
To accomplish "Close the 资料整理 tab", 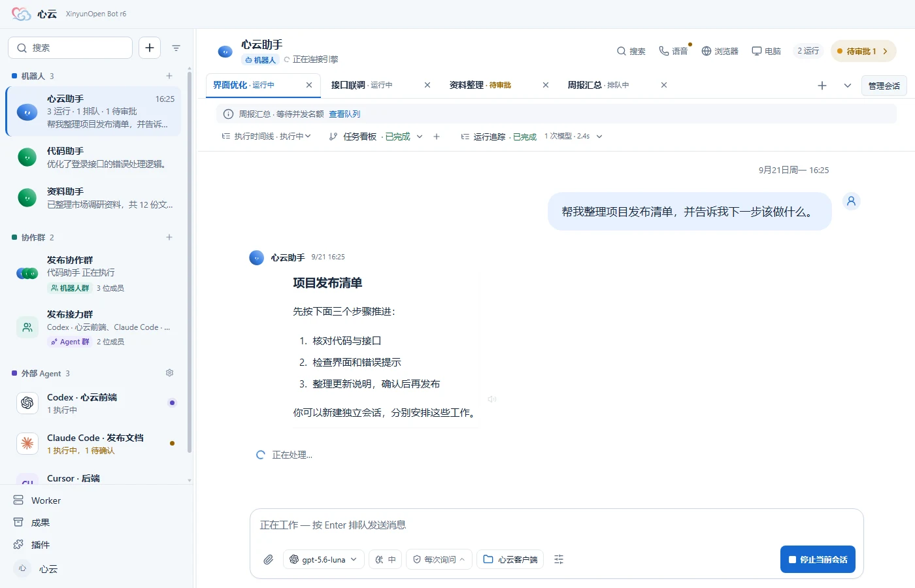I will point(546,85).
